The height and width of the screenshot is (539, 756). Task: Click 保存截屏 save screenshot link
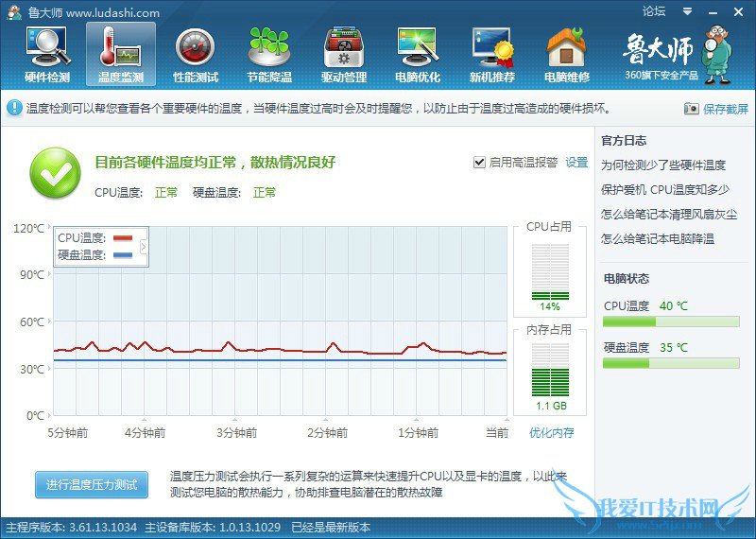725,109
